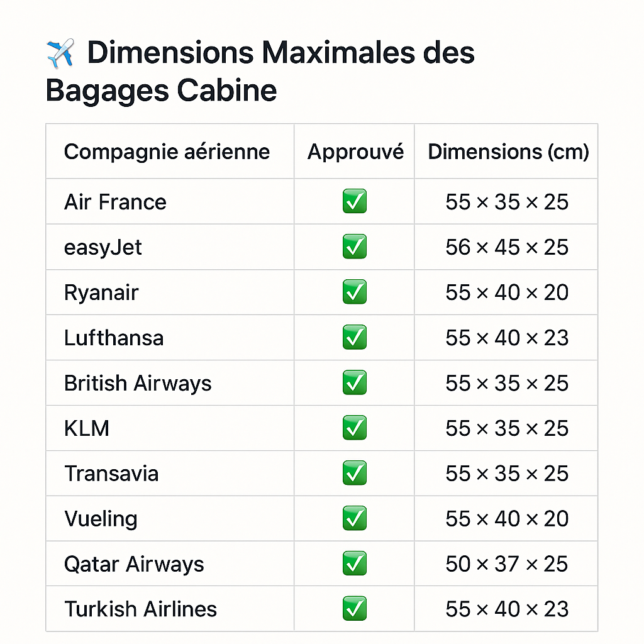
Task: Click the Air France name cell
Action: (x=115, y=202)
